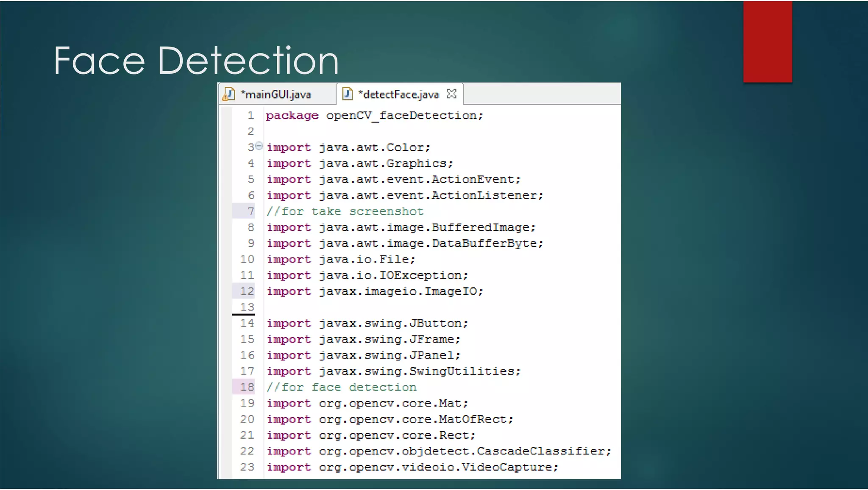Click the '//for face detection' comment
Image resolution: width=868 pixels, height=490 pixels.
[x=341, y=387]
